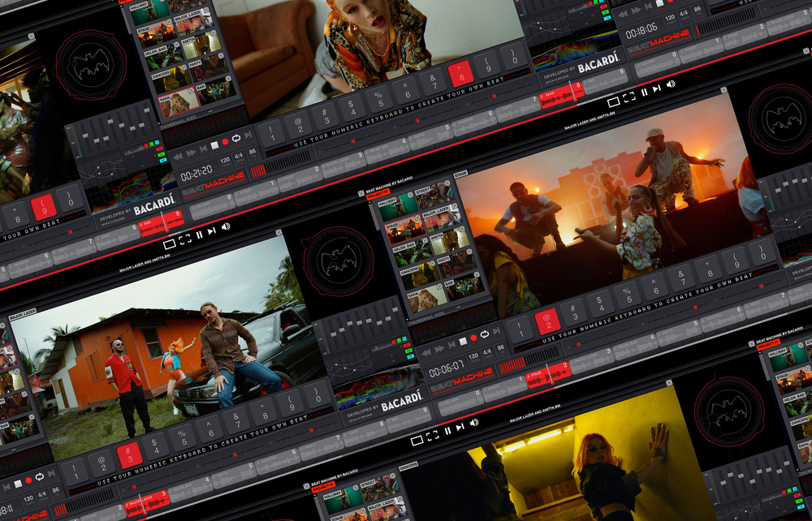
Task: Click the 4/4 time signature field in Stage window
Action: [486, 353]
